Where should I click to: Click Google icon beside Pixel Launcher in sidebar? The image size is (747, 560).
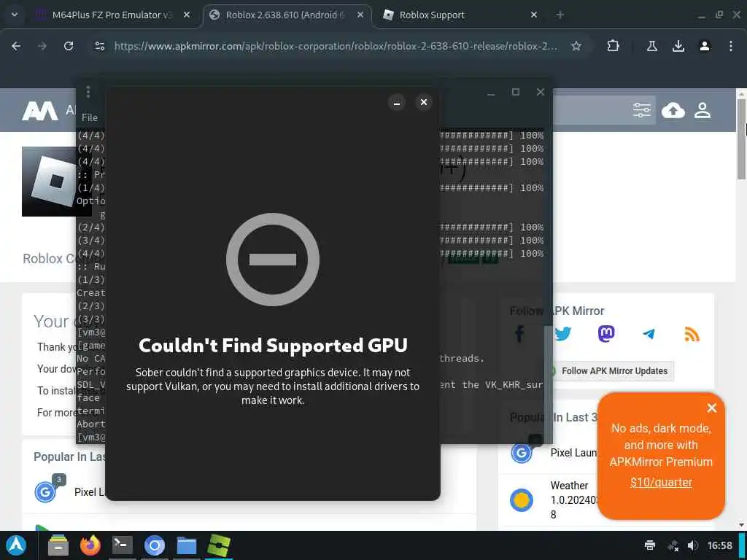point(521,453)
